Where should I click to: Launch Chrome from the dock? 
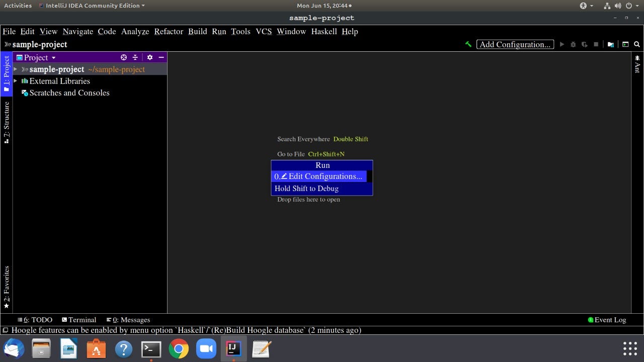pos(179,348)
